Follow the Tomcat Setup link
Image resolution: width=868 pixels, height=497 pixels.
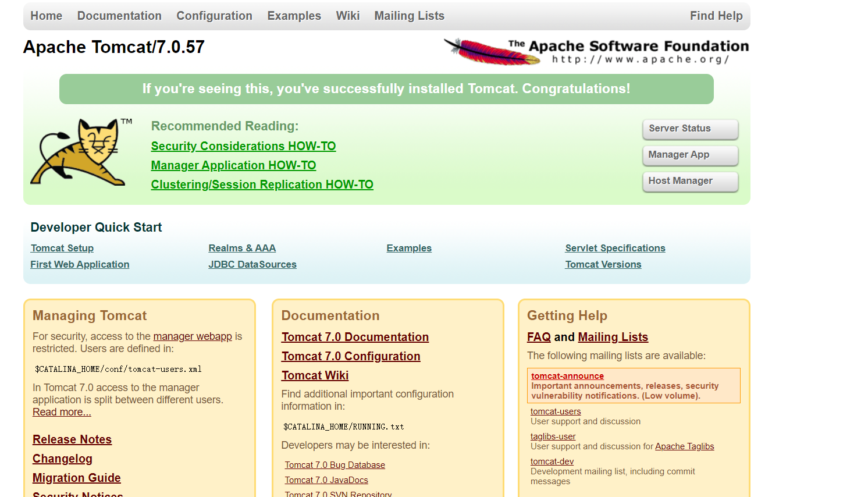tap(62, 248)
